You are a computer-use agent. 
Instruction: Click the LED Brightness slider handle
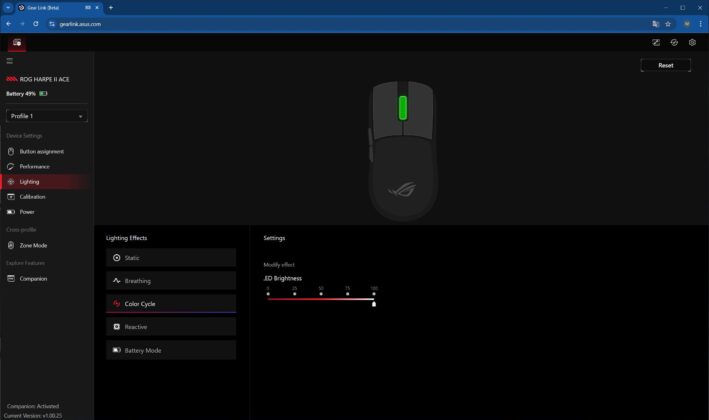click(x=374, y=304)
